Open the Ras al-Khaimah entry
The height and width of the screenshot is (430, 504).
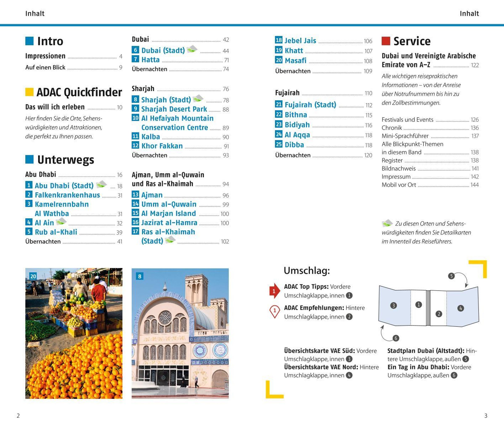click(168, 232)
